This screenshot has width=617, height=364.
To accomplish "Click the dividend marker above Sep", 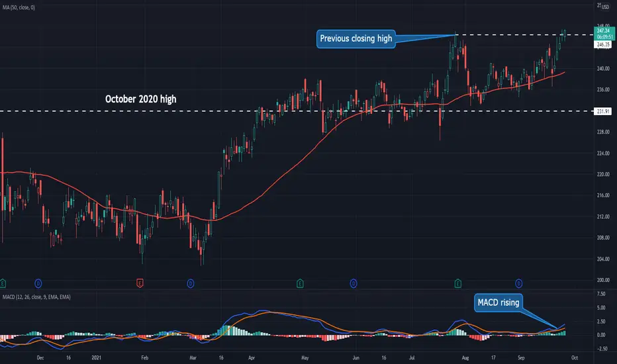I will tap(518, 283).
